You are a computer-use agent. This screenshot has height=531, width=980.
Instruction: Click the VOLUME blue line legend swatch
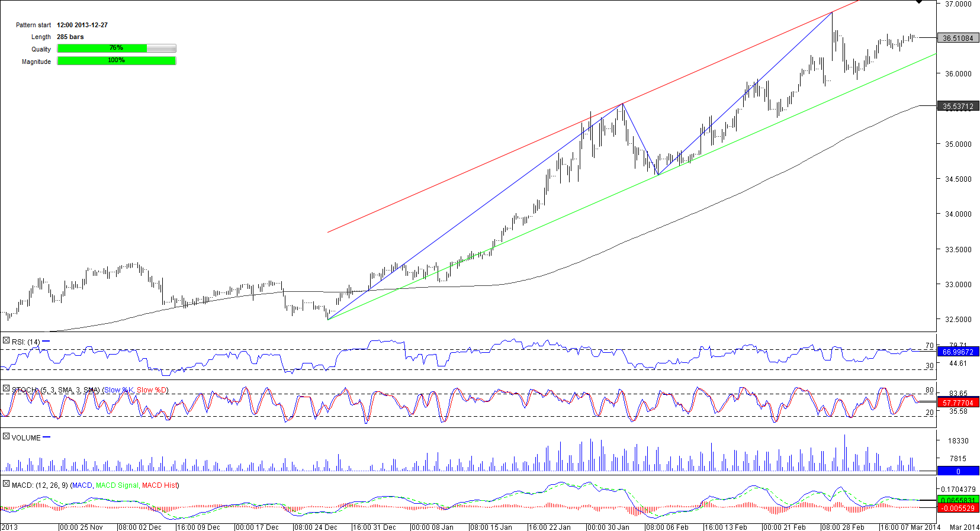pos(47,437)
